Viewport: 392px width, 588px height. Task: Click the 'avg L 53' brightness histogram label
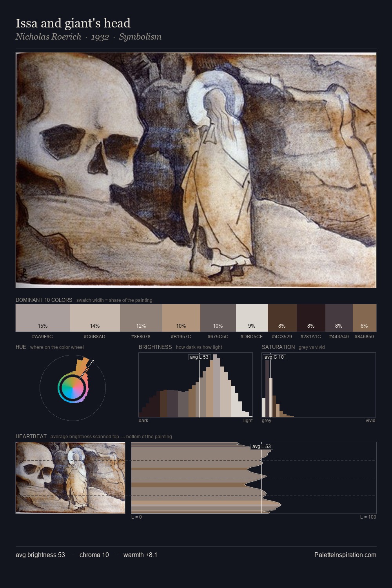[199, 357]
